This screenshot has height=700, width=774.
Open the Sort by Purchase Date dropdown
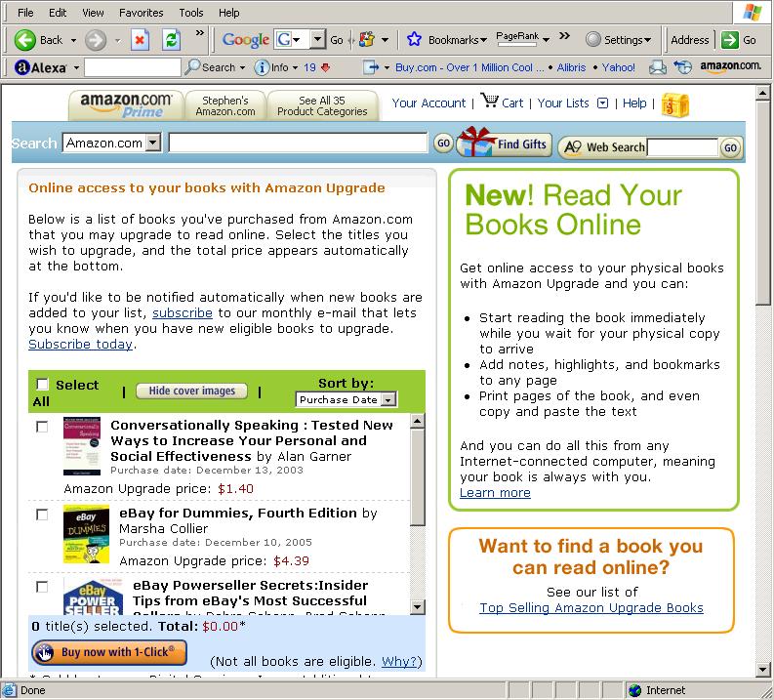(x=389, y=399)
